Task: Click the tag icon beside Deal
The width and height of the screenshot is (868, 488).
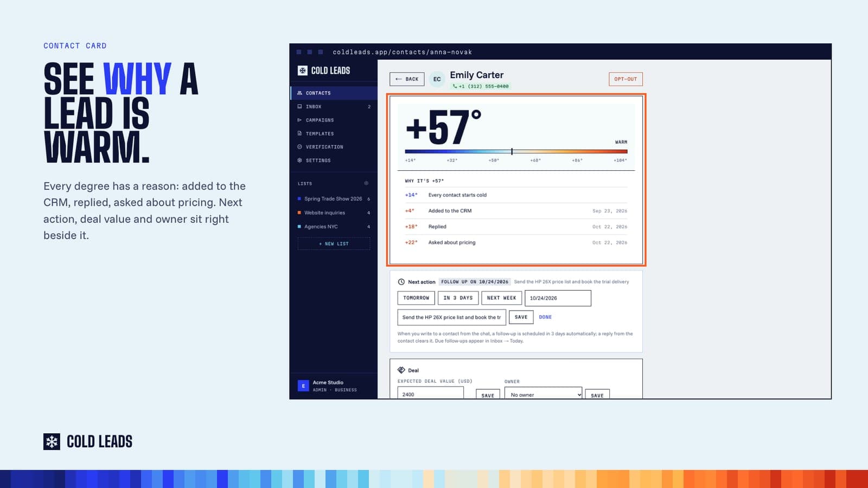Action: point(401,370)
